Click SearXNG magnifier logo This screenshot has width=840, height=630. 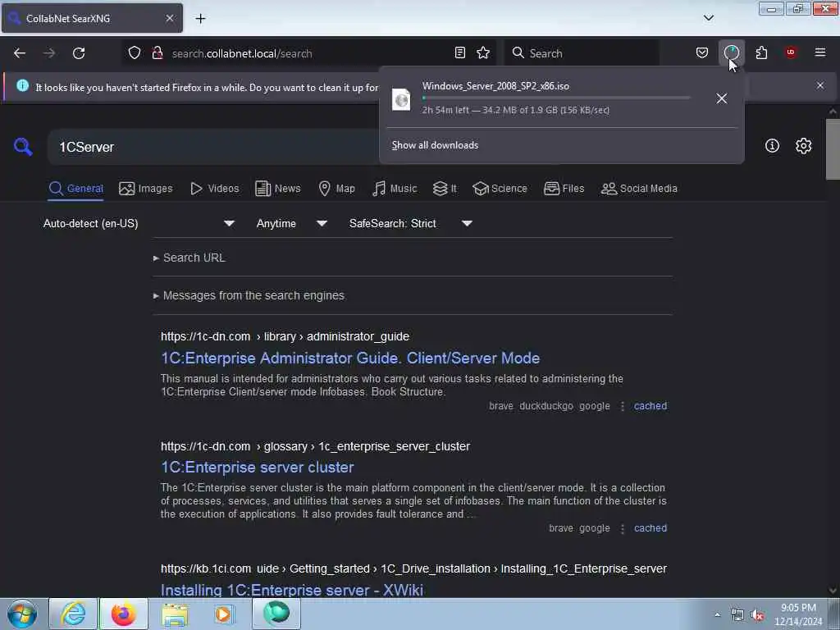[x=23, y=146]
